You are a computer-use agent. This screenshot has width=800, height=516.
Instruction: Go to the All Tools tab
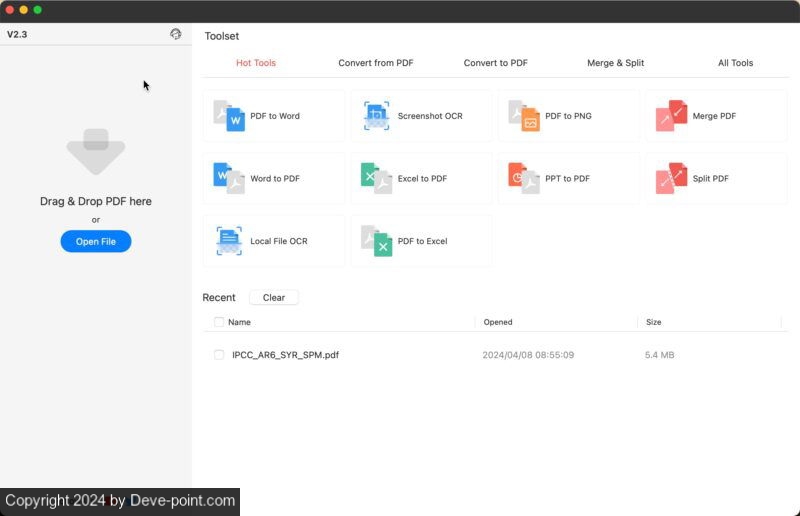(735, 63)
